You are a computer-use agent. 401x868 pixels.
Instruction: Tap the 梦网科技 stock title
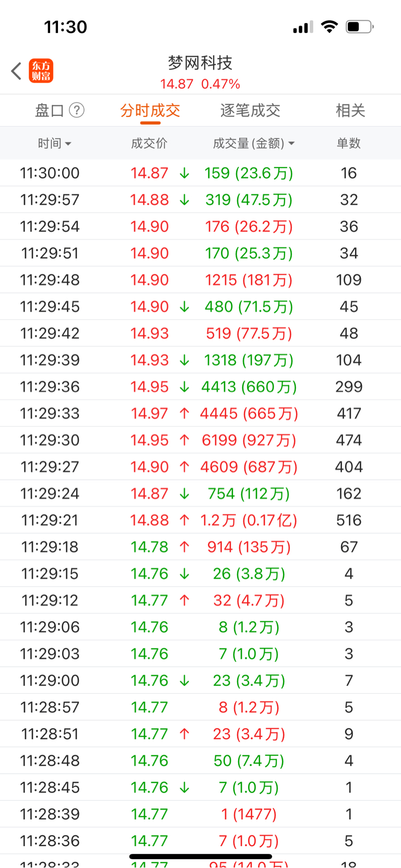click(x=200, y=63)
